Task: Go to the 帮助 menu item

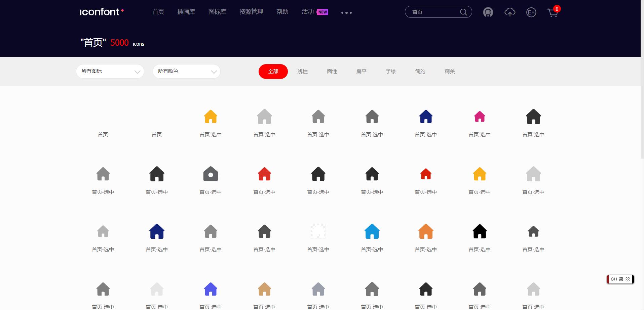Action: 282,11
